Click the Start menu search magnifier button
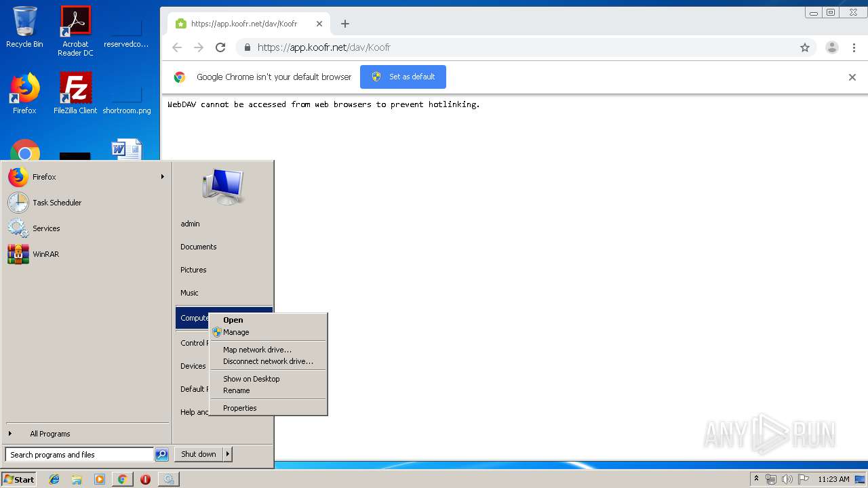Viewport: 868px width, 488px height. pos(161,455)
